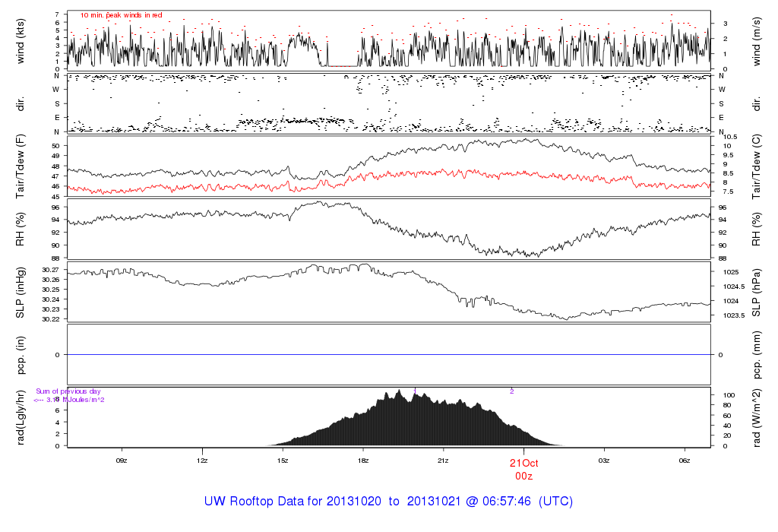Click the '30.22' pressure tick value
This screenshot has height=532, width=778.
pyautogui.click(x=51, y=319)
